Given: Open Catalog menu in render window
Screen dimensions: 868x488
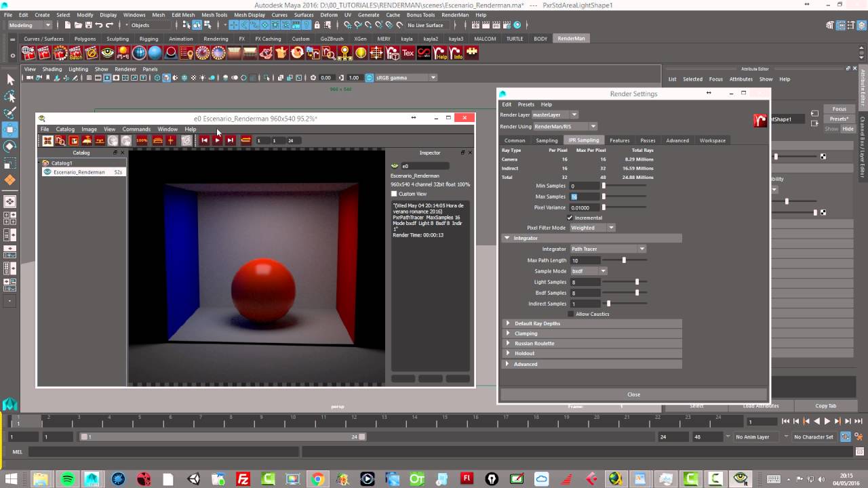Looking at the screenshot, I should point(65,129).
